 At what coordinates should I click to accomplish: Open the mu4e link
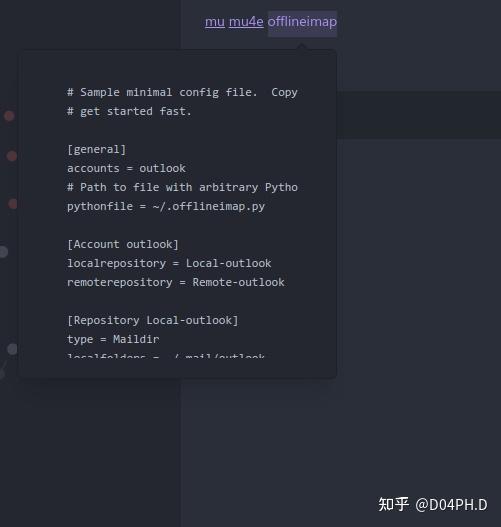click(246, 22)
